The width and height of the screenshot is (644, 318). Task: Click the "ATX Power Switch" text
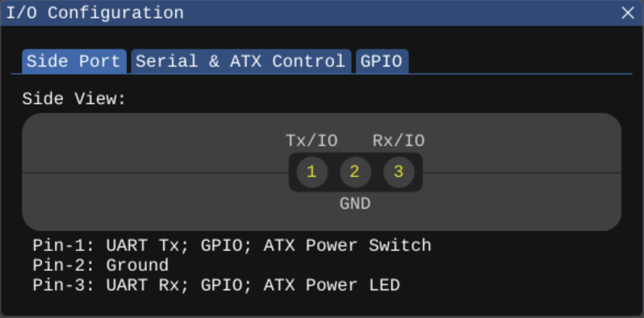click(x=347, y=245)
